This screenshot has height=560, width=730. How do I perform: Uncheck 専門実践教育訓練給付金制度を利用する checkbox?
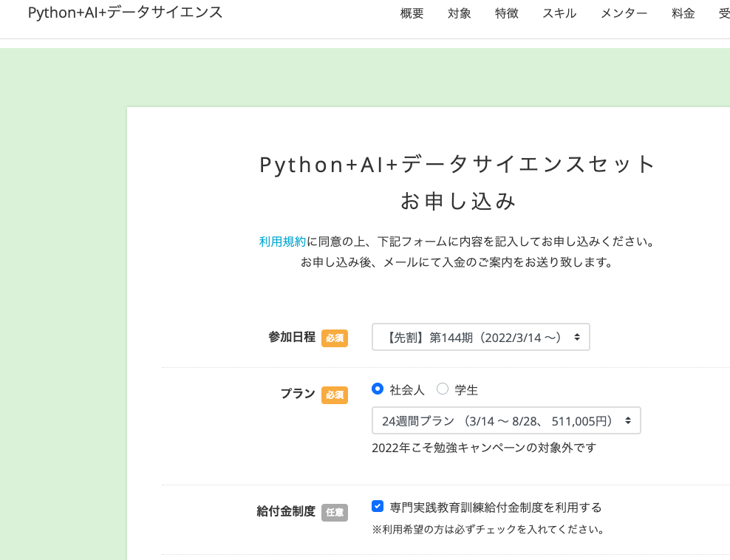378,507
